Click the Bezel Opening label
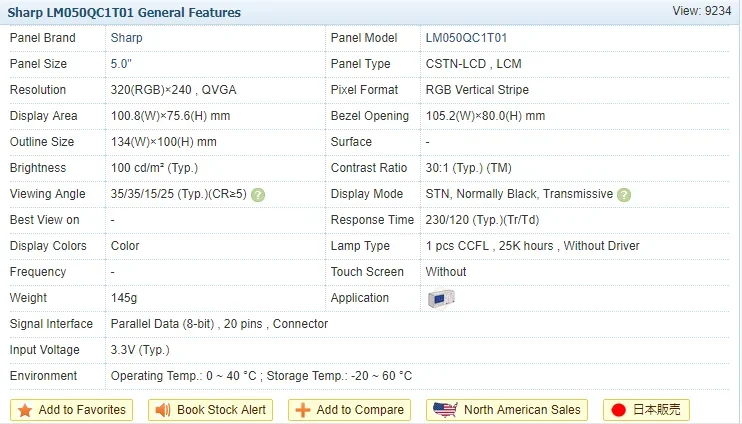 tap(370, 116)
